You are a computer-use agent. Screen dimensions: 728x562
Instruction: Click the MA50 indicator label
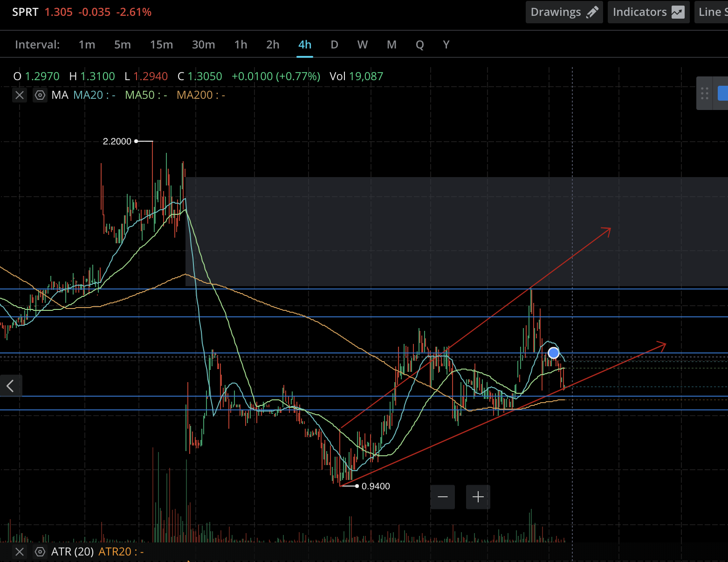146,95
